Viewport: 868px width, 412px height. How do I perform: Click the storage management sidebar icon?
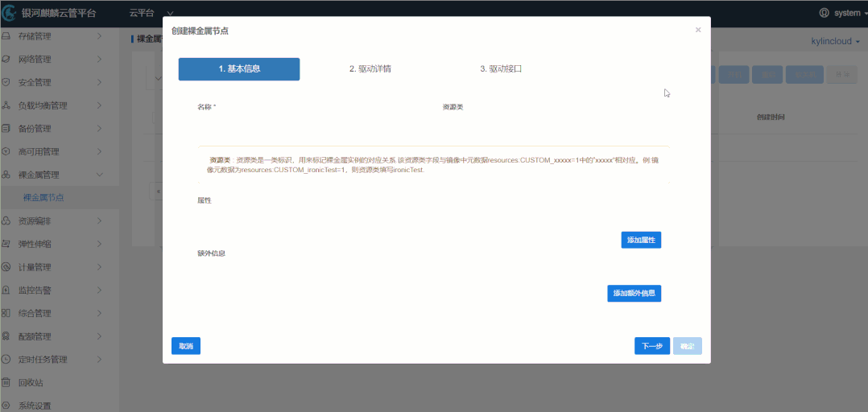pos(6,36)
